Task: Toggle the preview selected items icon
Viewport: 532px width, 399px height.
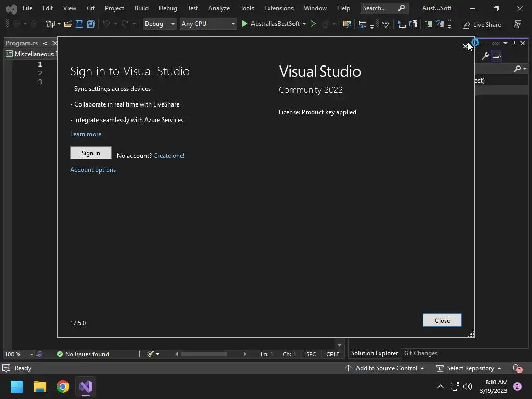Action: [496, 56]
